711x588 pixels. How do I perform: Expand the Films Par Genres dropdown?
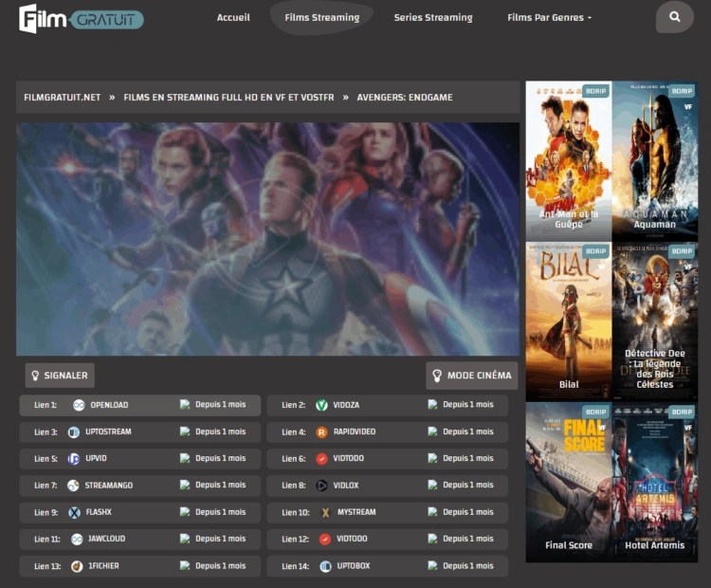pos(549,18)
